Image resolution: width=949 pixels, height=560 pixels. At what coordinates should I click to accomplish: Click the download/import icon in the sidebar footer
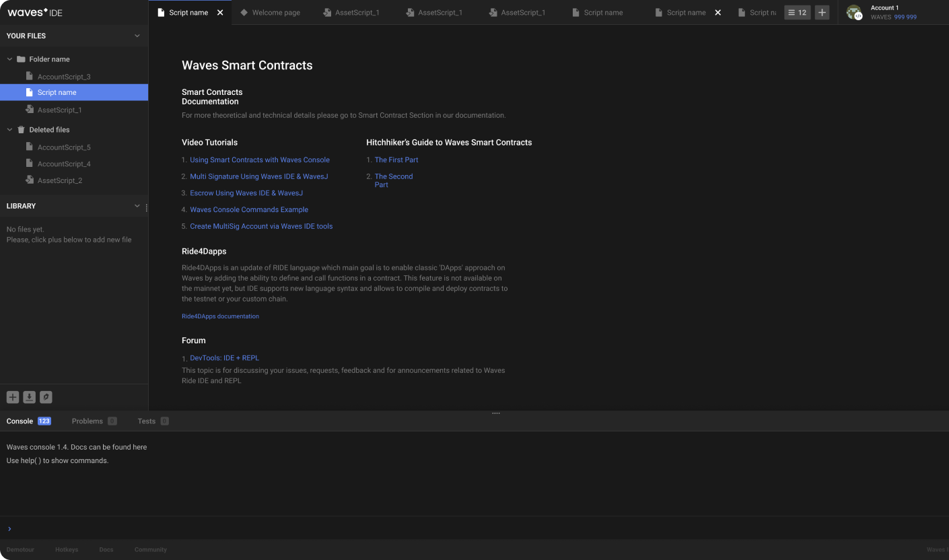click(30, 397)
